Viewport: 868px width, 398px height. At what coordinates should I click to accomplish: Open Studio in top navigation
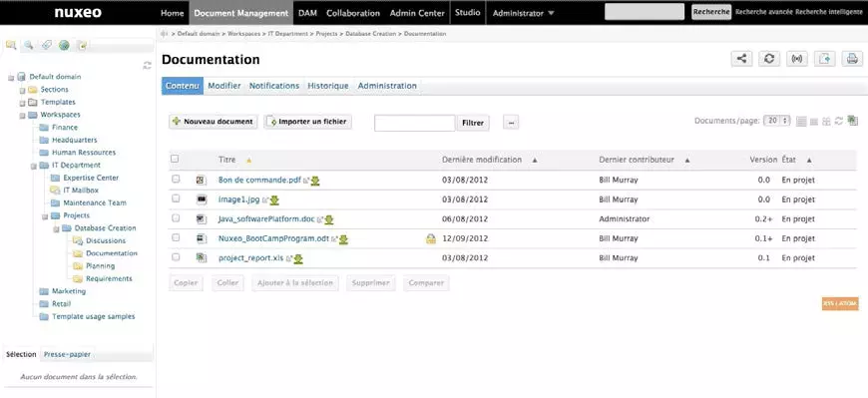(468, 13)
